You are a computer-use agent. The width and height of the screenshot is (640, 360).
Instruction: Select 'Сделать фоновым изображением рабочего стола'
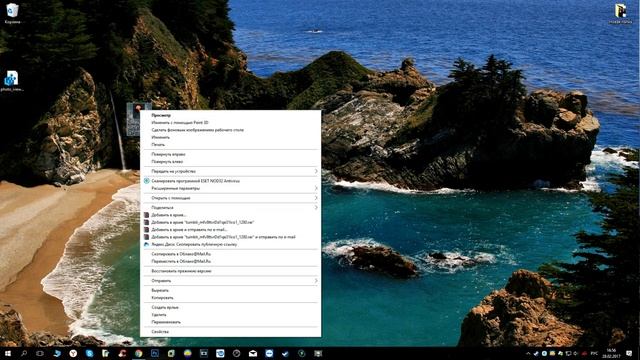(198, 130)
